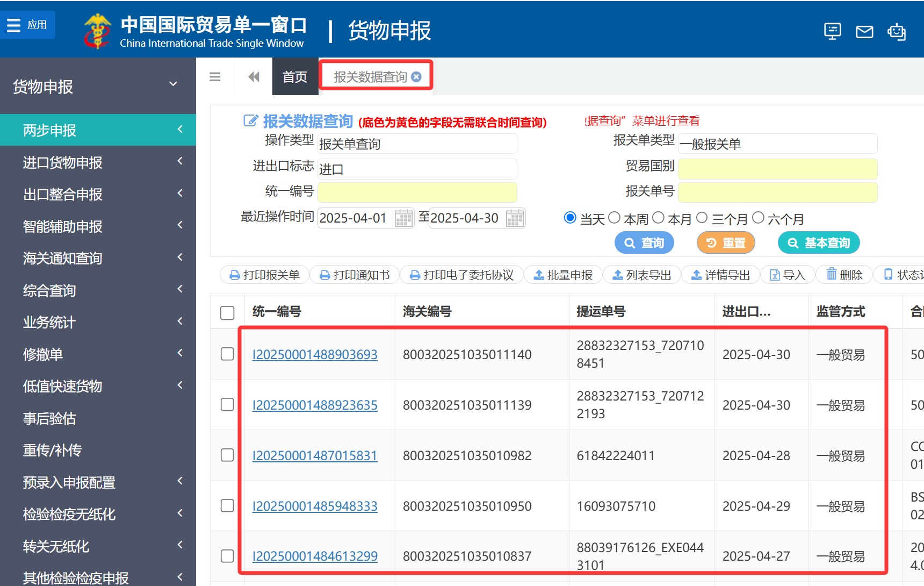924x586 pixels.
Task: Click 导入 import button
Action: pyautogui.click(x=788, y=275)
